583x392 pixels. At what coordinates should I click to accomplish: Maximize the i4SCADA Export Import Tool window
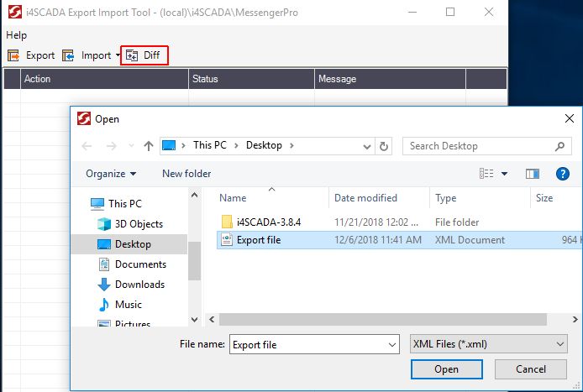450,13
